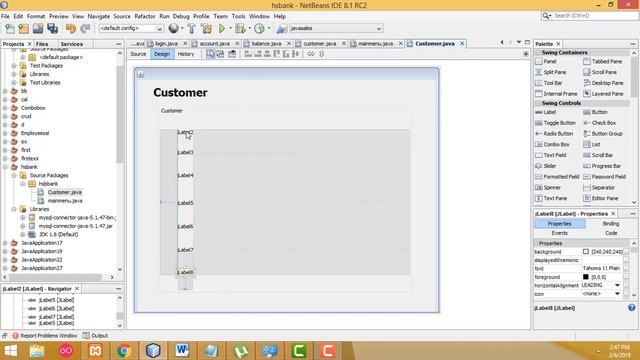Collapse the hsbank project node
This screenshot has height=360, width=640.
coord(5,167)
